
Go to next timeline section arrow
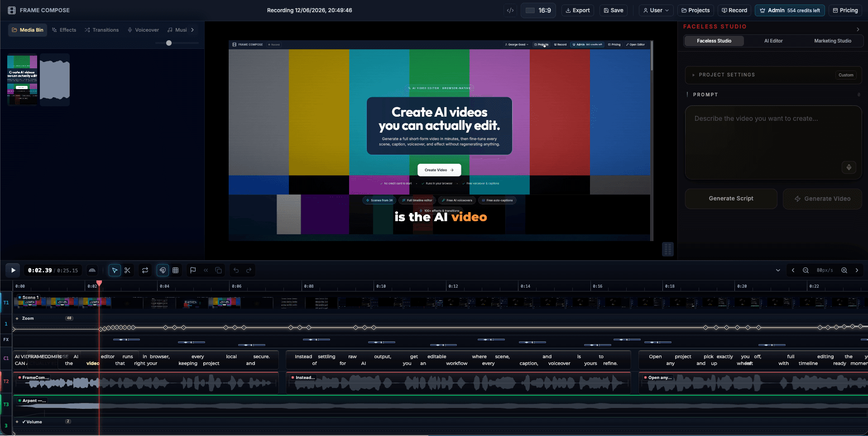pos(857,270)
